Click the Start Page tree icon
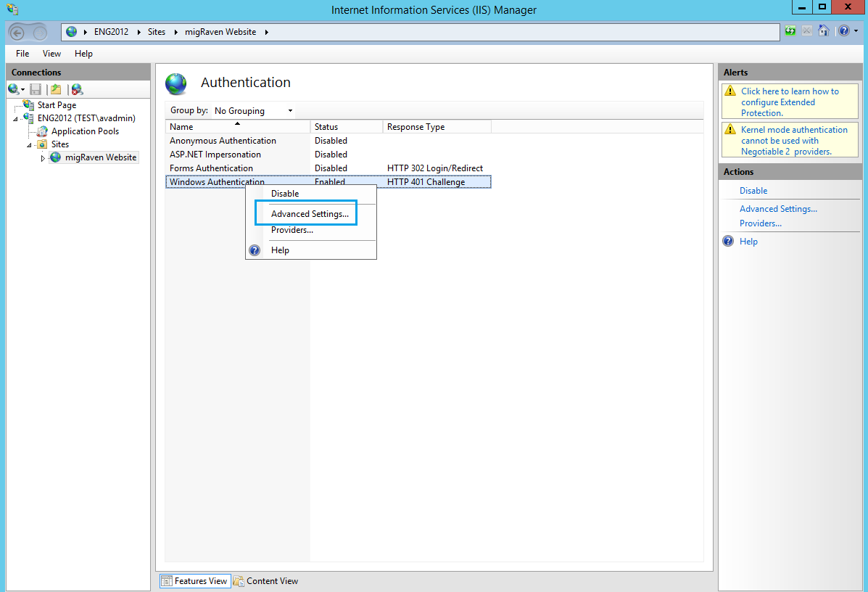The height and width of the screenshot is (592, 868). (x=29, y=104)
